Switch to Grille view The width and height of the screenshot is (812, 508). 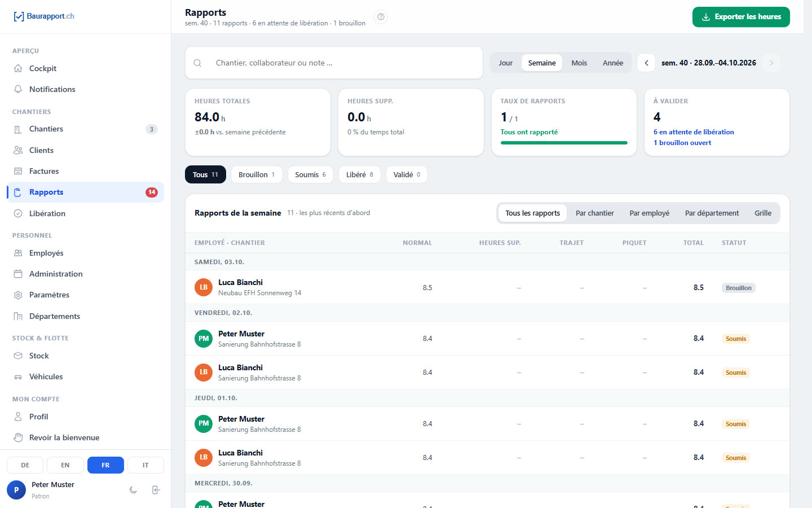(x=763, y=213)
